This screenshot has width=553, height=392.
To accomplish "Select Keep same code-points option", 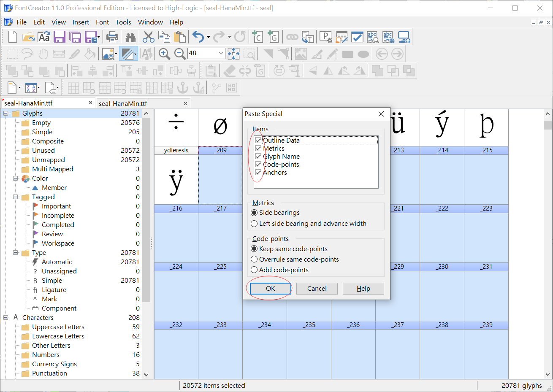I will pos(254,249).
